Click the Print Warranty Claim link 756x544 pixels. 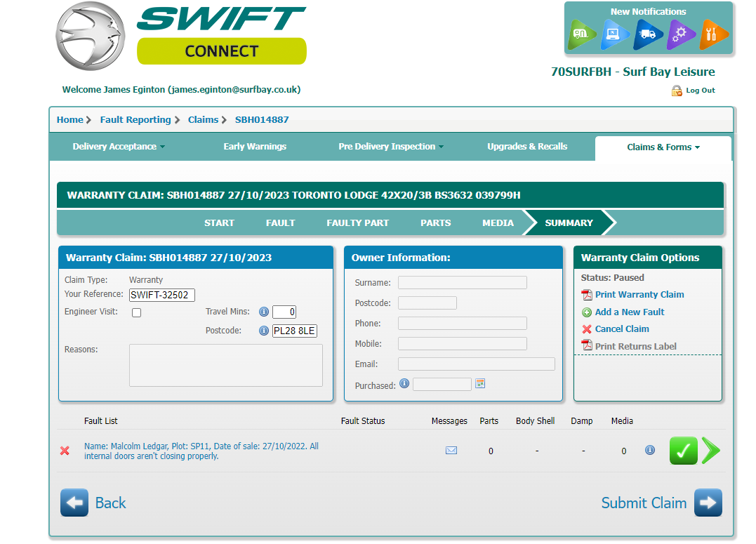tap(639, 295)
